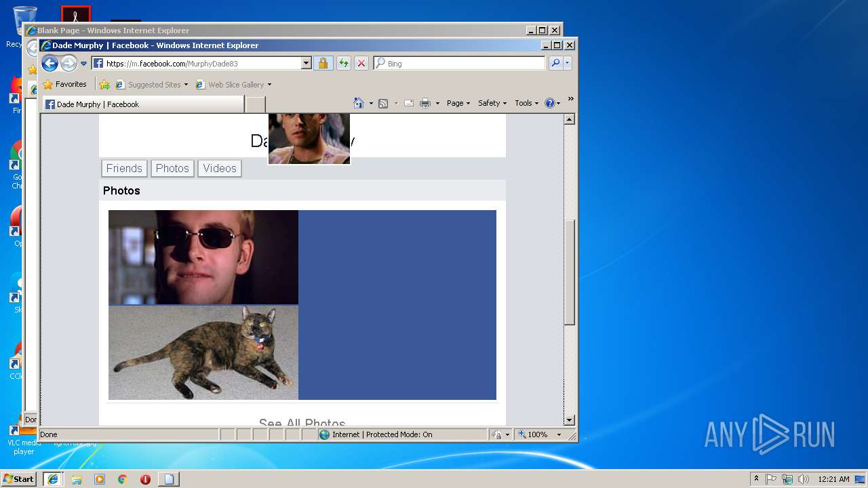Screen dimensions: 868x488
Task: Click the RSS feeds icon
Action: point(383,103)
